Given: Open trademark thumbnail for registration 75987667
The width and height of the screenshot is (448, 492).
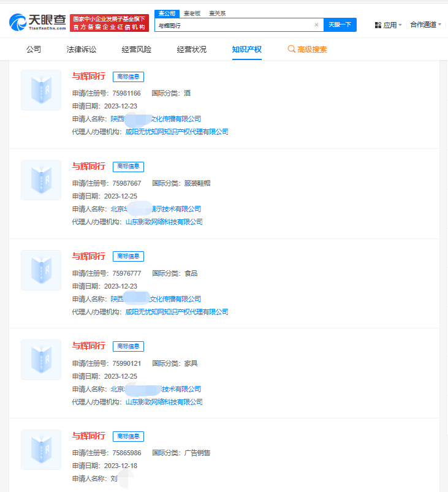Looking at the screenshot, I should click(41, 180).
